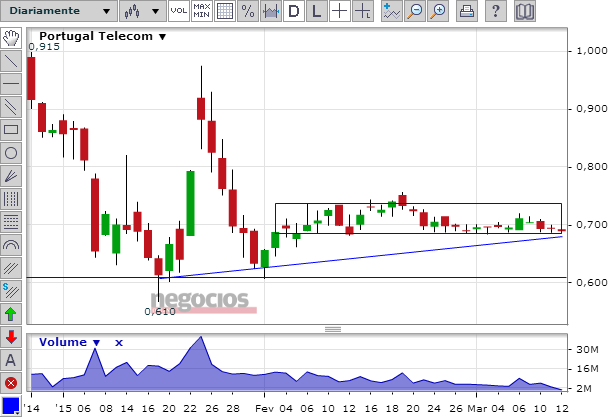Open the Diariamente period dropdown
Viewport: 609px width, 420px height.
click(x=59, y=11)
